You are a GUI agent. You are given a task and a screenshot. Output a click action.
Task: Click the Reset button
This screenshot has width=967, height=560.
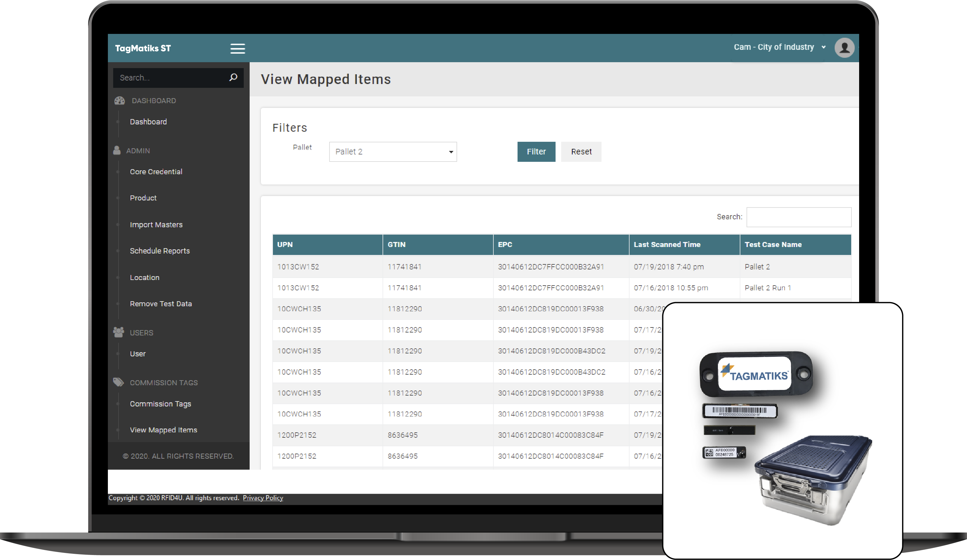581,151
